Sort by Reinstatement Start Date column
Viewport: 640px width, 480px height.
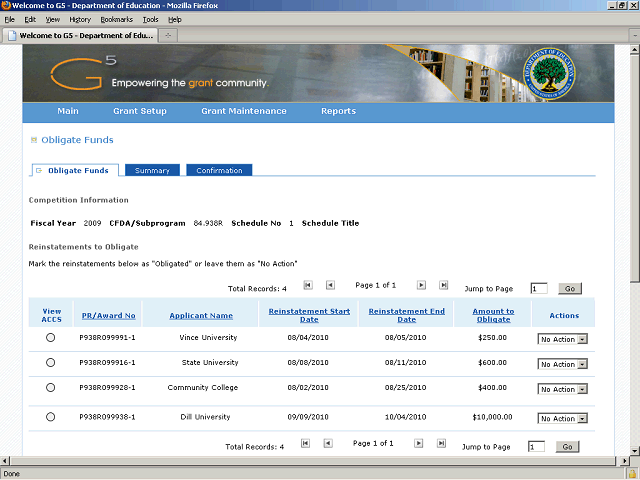309,315
